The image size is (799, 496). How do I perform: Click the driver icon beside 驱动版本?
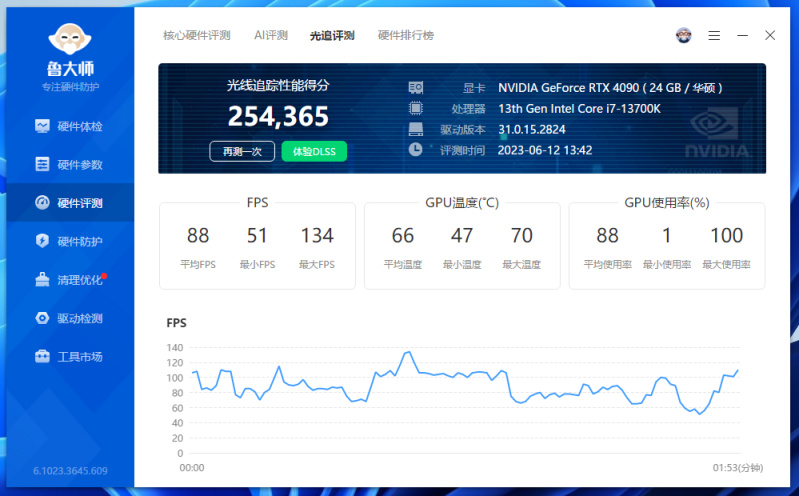pyautogui.click(x=416, y=129)
